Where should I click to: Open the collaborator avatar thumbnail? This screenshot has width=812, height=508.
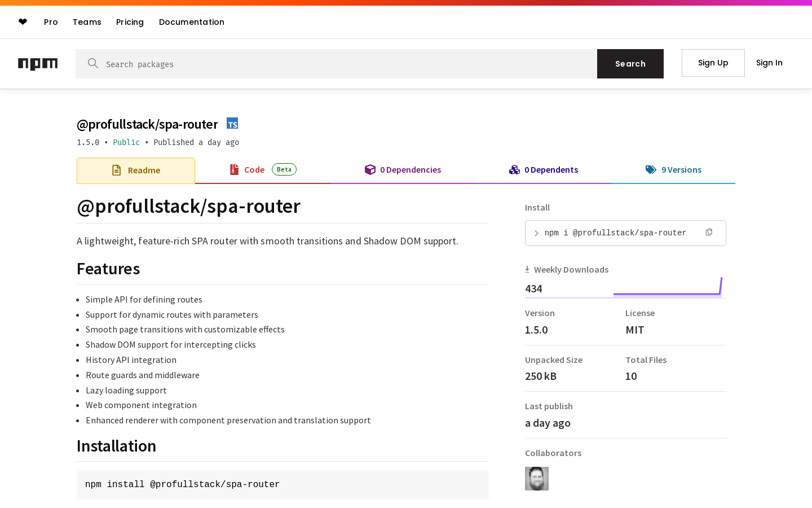tap(537, 479)
